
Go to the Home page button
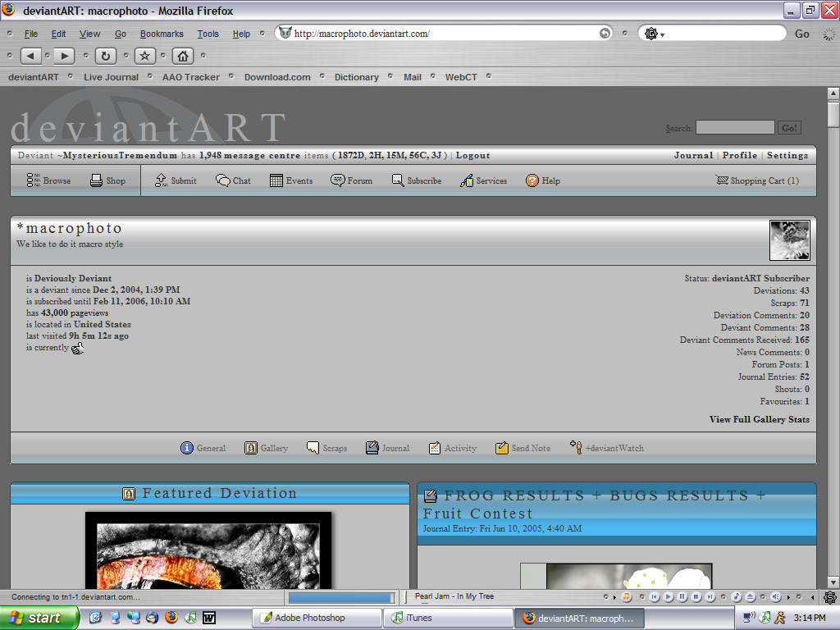click(x=183, y=55)
